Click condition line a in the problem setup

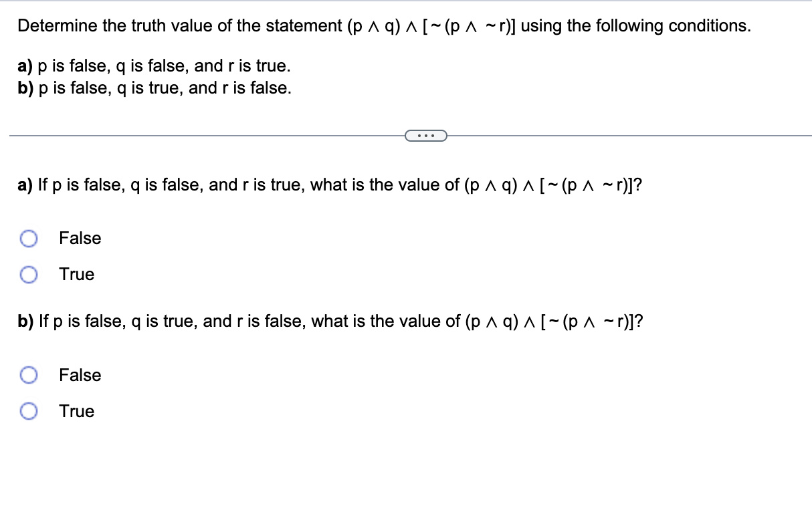point(154,66)
